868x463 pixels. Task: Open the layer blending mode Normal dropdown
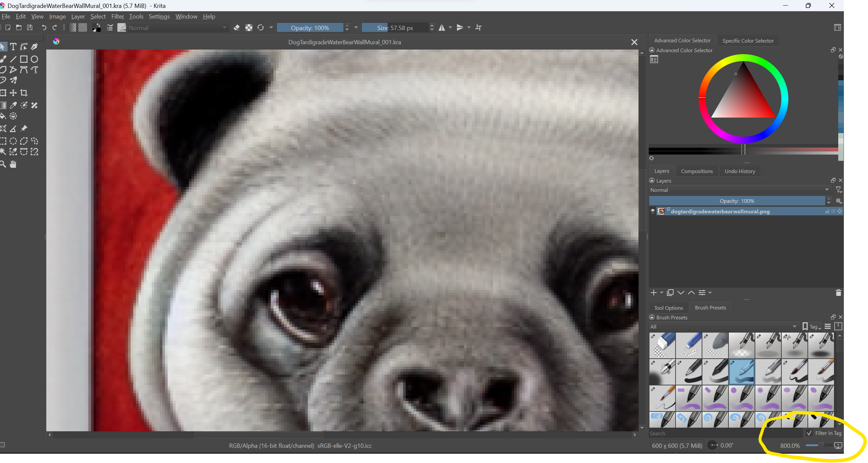click(x=739, y=190)
